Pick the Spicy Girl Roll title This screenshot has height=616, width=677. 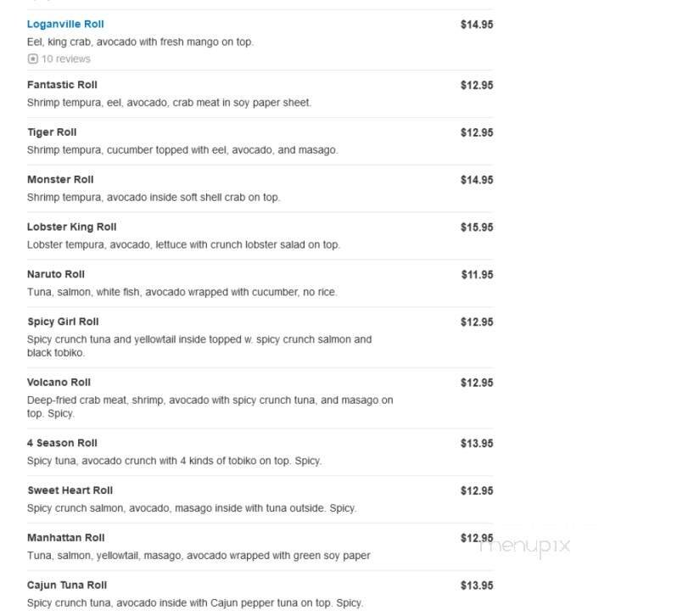(x=63, y=322)
